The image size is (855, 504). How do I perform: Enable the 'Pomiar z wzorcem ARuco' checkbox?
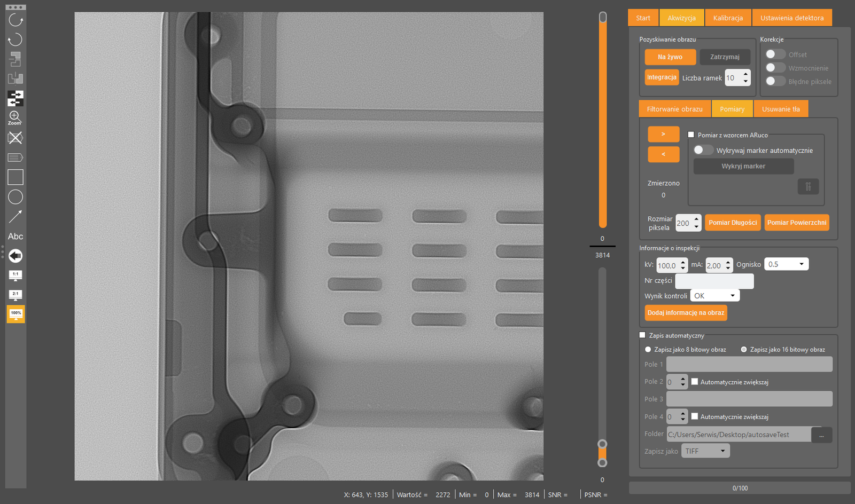[x=691, y=135]
